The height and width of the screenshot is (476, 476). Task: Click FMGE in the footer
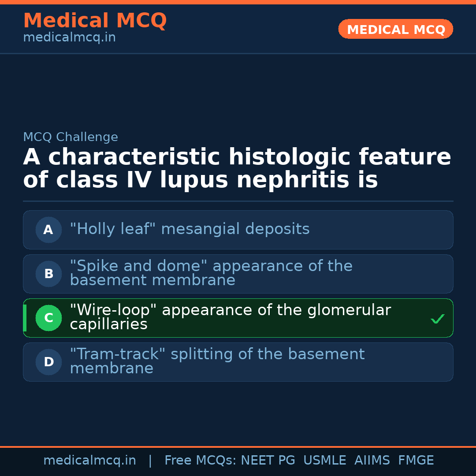(x=416, y=461)
